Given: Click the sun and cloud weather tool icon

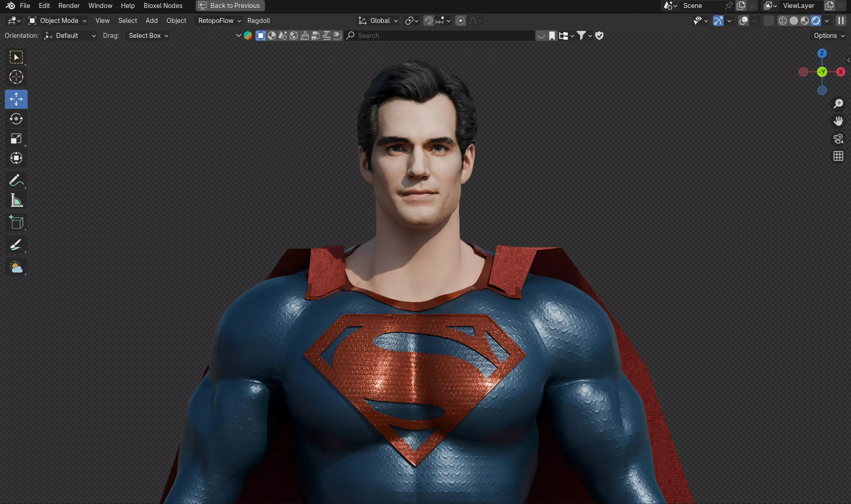Looking at the screenshot, I should 16,267.
